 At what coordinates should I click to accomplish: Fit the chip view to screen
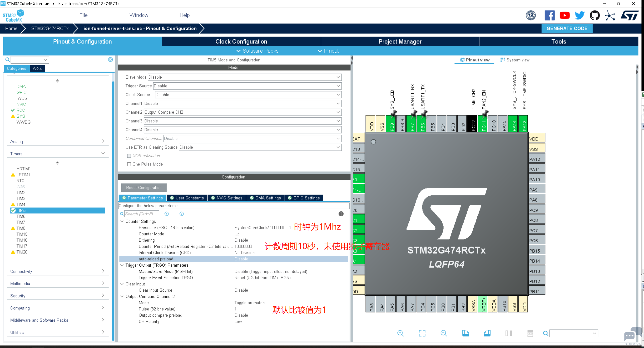tap(422, 333)
